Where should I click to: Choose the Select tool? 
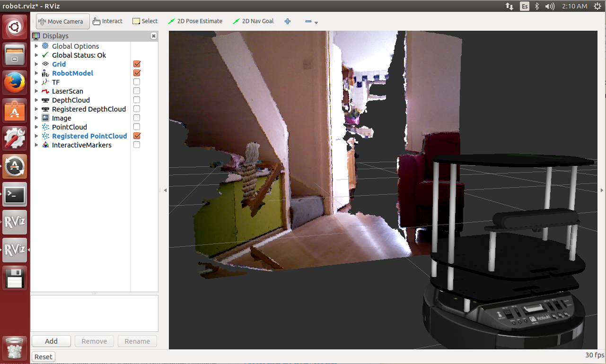pyautogui.click(x=145, y=21)
